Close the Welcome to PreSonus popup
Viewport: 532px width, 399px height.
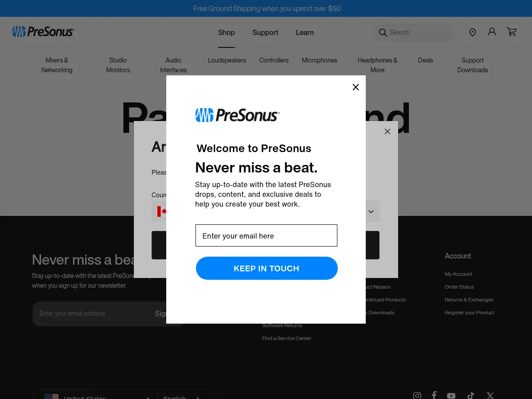pyautogui.click(x=356, y=87)
